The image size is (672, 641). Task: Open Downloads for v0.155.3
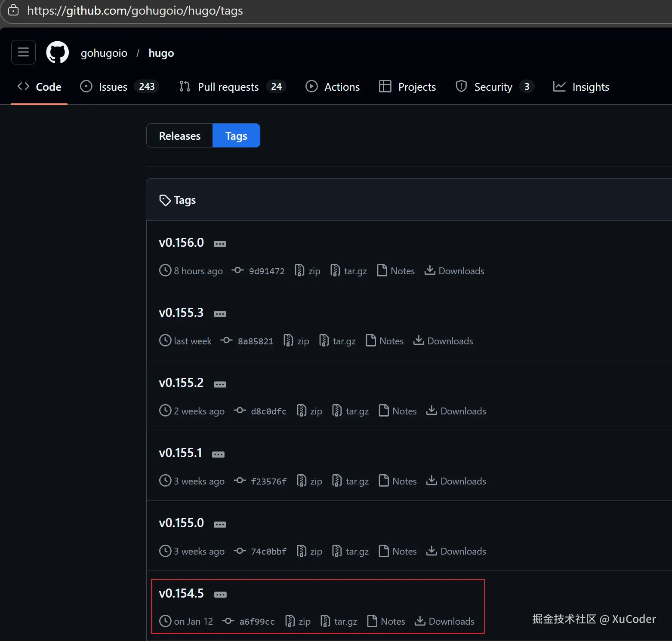[x=443, y=341]
